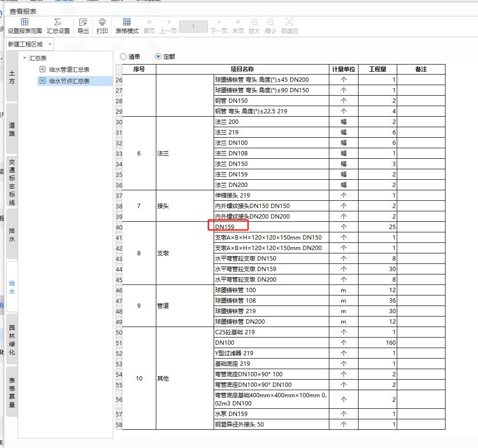Click the 查看报表 window title
478x448 pixels.
pyautogui.click(x=23, y=11)
